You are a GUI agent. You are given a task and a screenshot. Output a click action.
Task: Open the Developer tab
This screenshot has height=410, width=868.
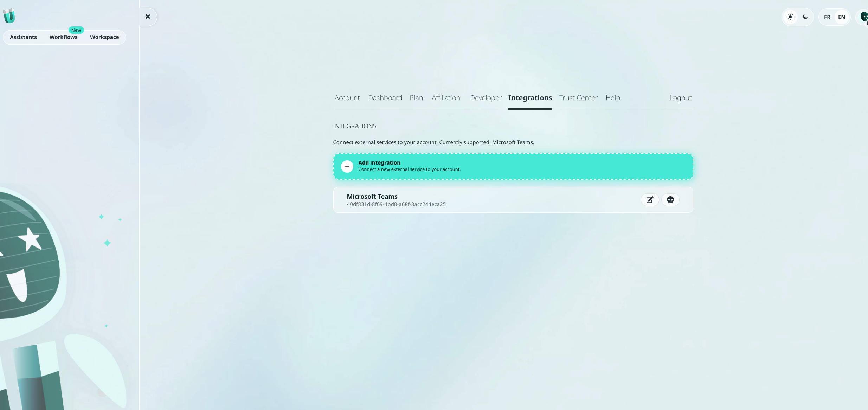486,98
